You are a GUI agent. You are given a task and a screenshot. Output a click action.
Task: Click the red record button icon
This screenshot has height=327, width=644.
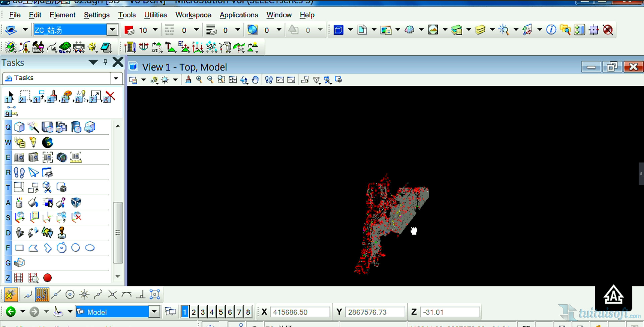(x=48, y=278)
